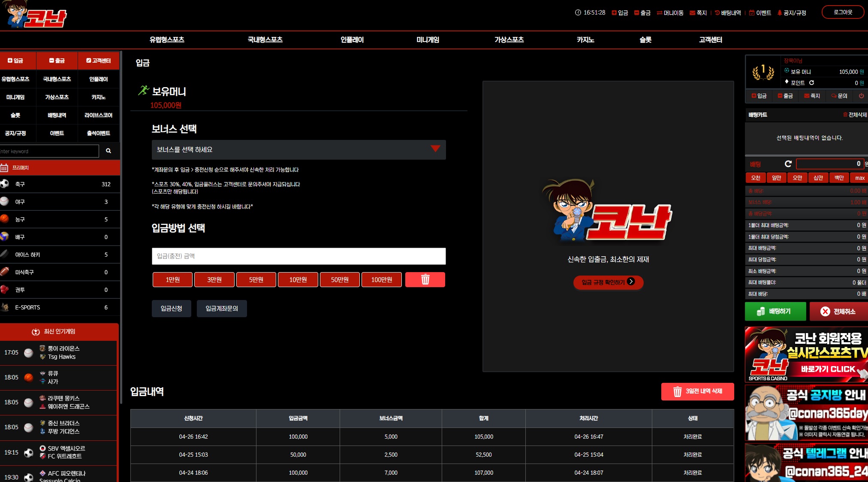Open the 카지노 navigation menu
The image size is (868, 482).
(585, 40)
